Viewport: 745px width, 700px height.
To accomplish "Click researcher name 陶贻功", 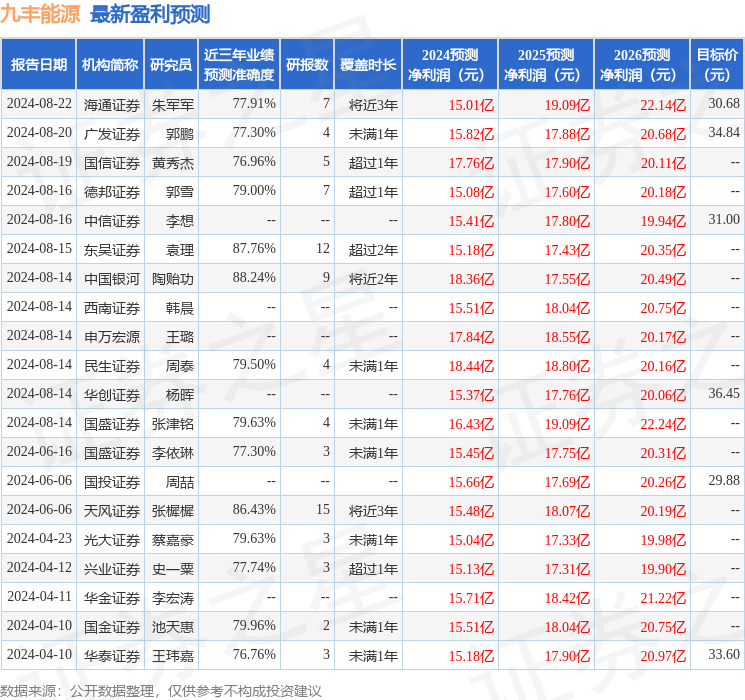I will coord(173,279).
